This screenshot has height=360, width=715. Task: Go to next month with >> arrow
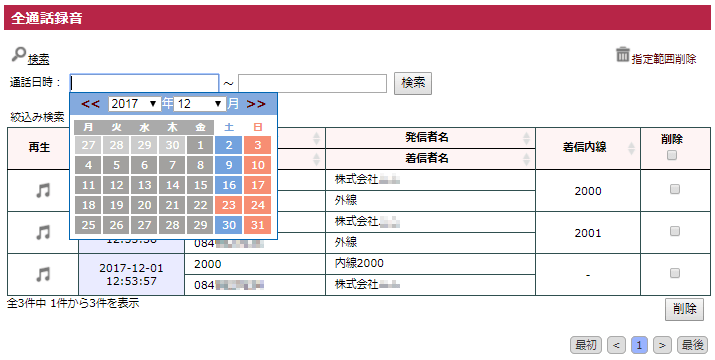tap(256, 104)
